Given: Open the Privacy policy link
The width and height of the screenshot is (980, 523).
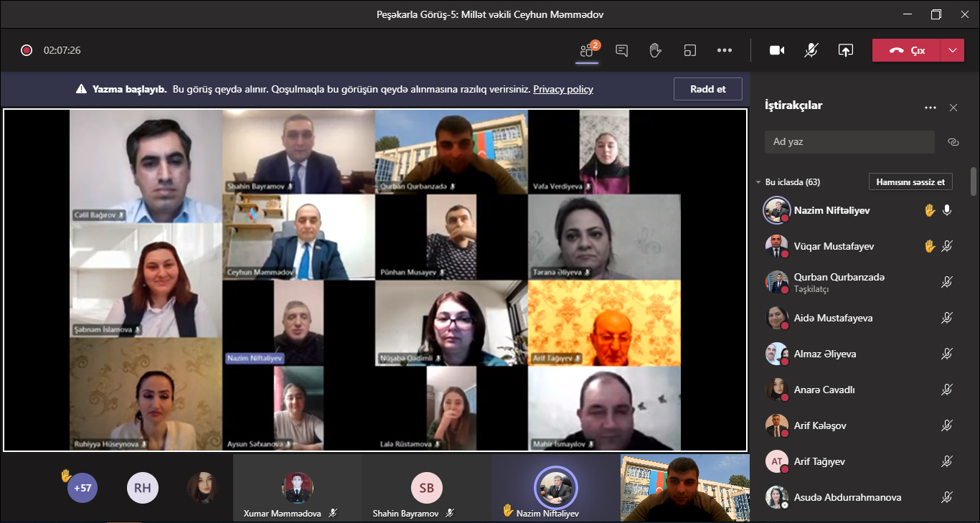Looking at the screenshot, I should coord(563,89).
